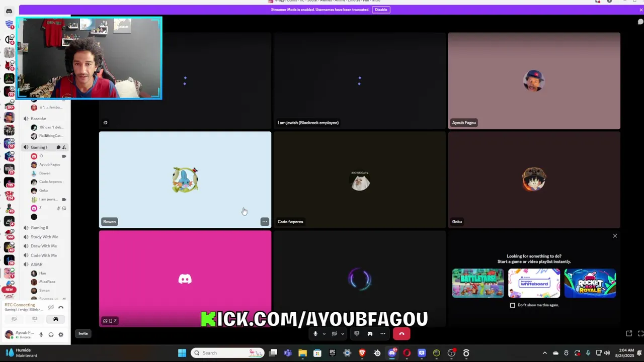Focus the Goku video tile
The width and height of the screenshot is (644, 362).
pyautogui.click(x=534, y=180)
